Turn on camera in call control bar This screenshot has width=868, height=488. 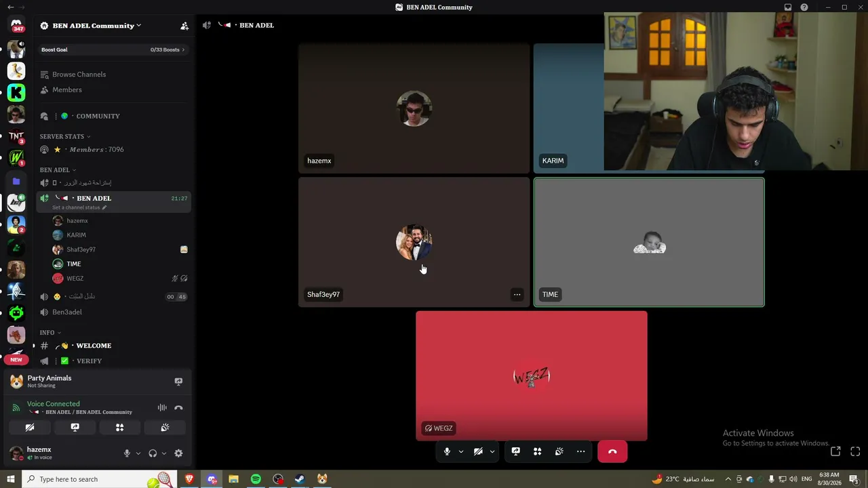(478, 451)
